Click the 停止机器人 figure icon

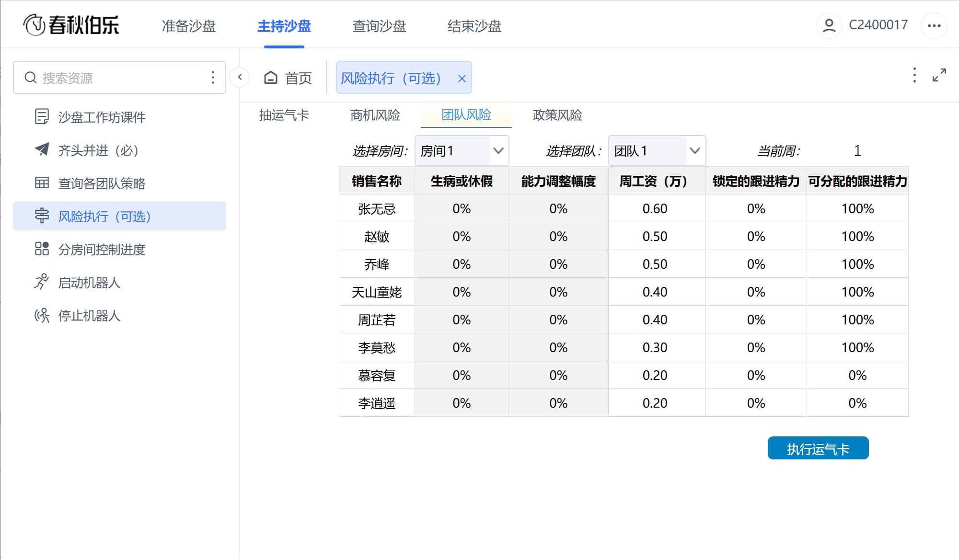click(42, 315)
